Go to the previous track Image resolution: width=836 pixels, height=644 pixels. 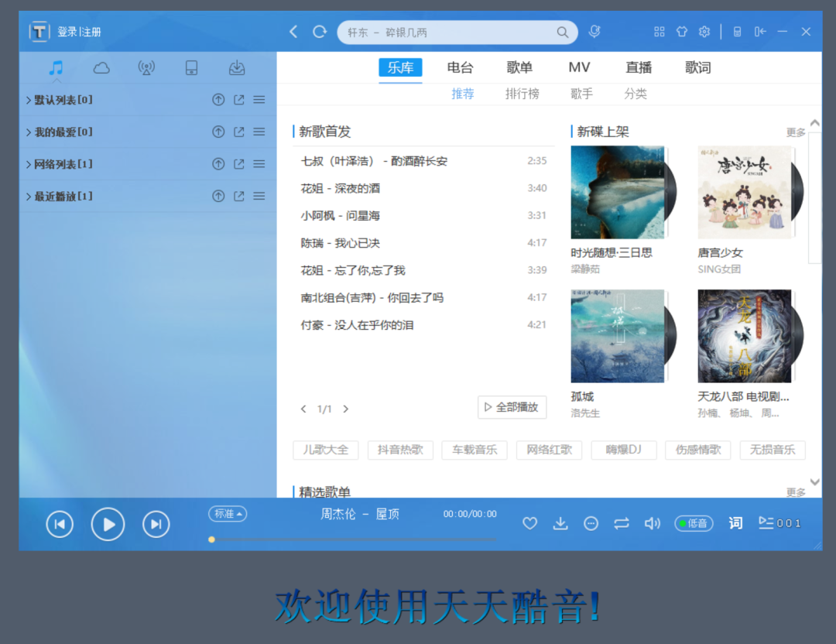[x=60, y=524]
